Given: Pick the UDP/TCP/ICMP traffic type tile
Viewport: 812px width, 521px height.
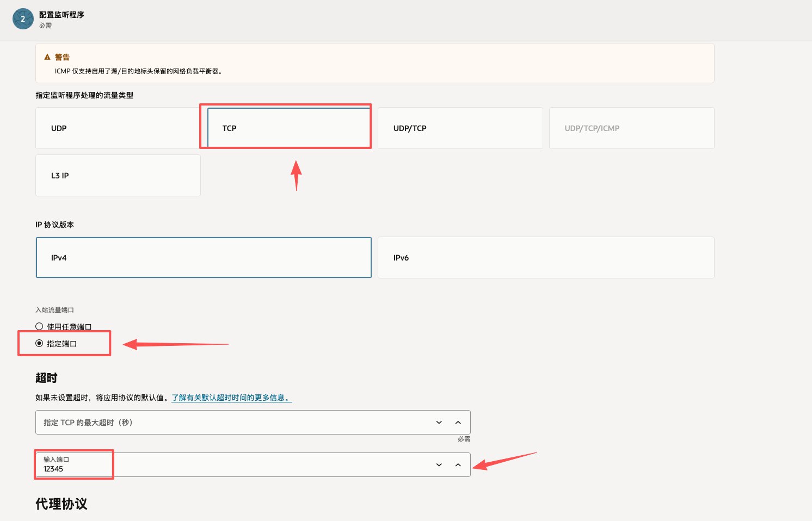Looking at the screenshot, I should click(x=631, y=128).
